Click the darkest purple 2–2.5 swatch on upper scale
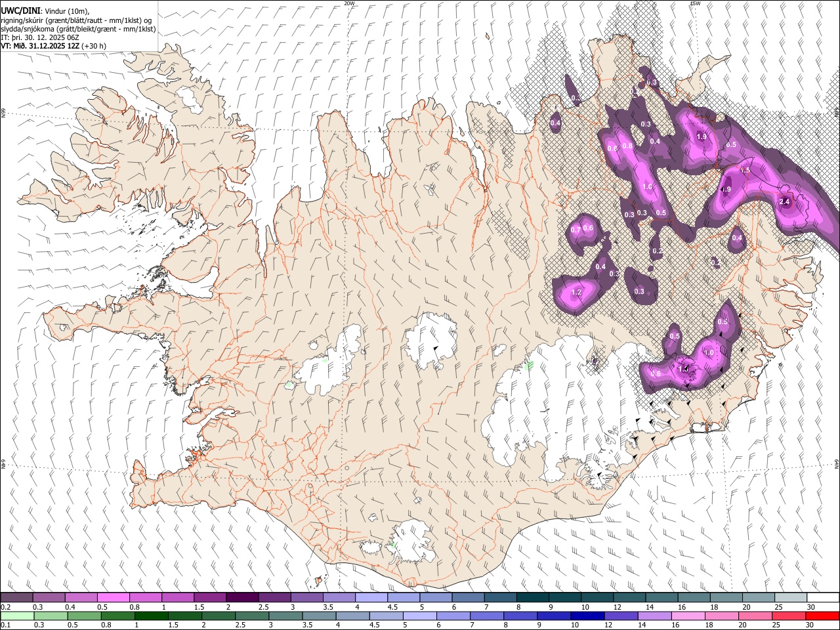 (242, 598)
